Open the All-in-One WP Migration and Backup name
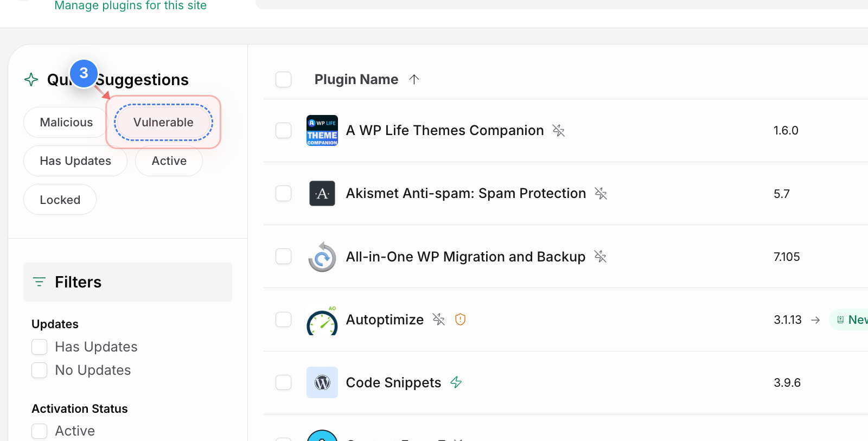Viewport: 868px width, 441px height. click(466, 257)
